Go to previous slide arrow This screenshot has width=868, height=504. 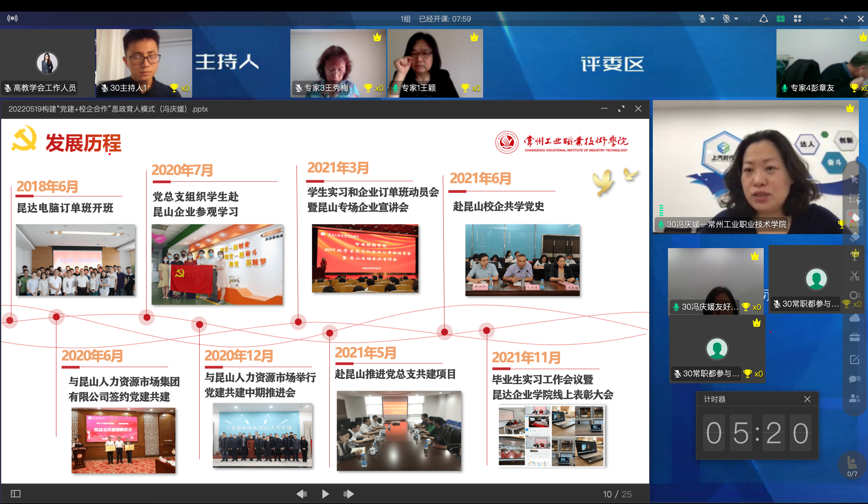(302, 494)
